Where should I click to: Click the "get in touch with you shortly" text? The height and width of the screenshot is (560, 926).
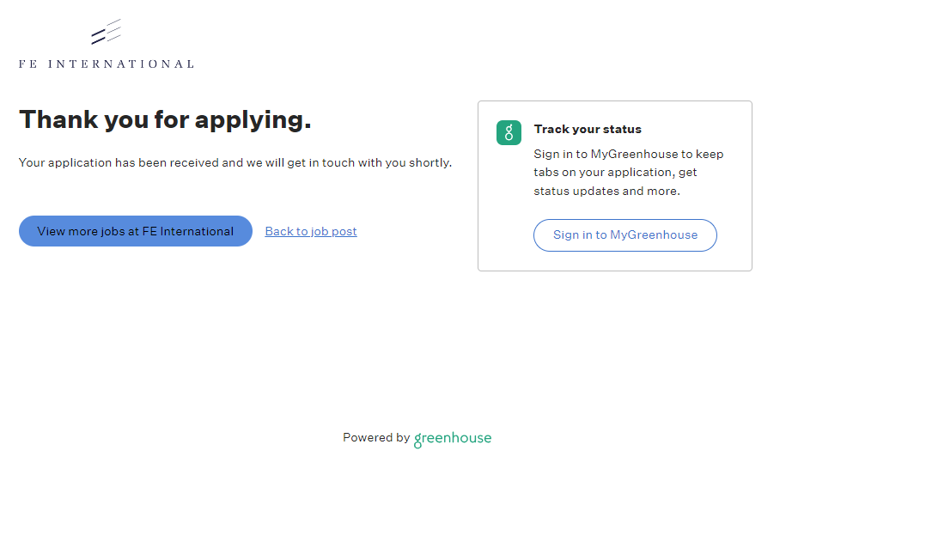point(369,162)
